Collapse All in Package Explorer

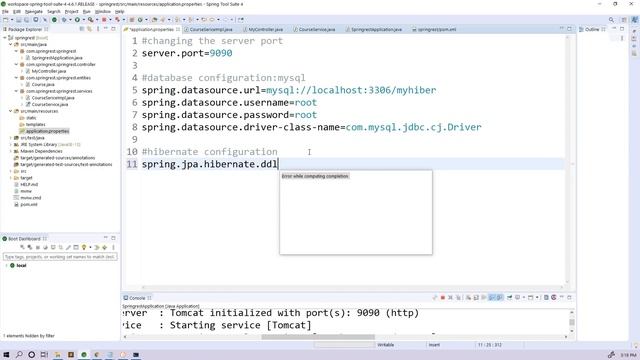pos(82,29)
